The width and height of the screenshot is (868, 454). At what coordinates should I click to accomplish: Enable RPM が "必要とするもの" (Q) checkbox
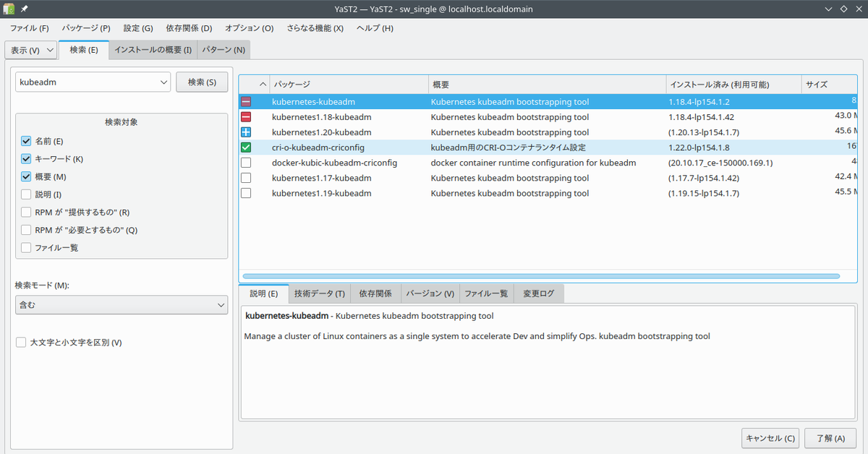coord(27,230)
